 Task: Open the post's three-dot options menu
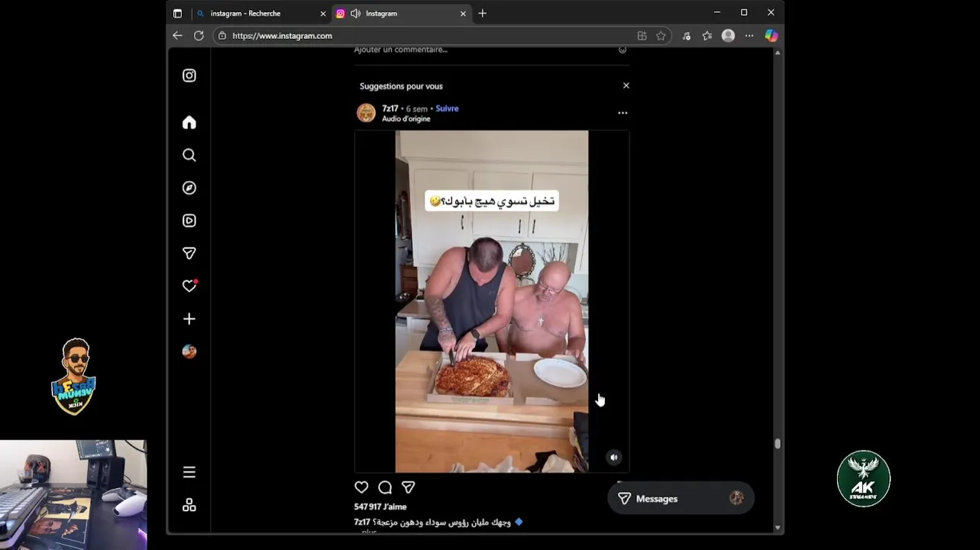coord(623,113)
